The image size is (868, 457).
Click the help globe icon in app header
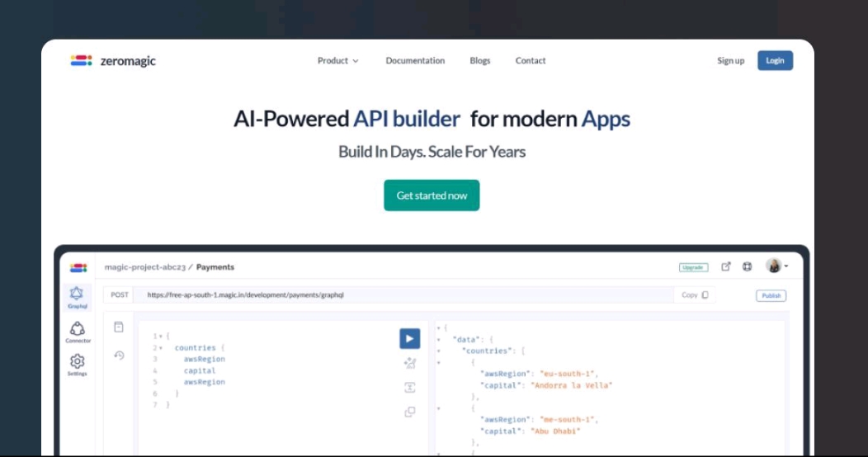[747, 266]
